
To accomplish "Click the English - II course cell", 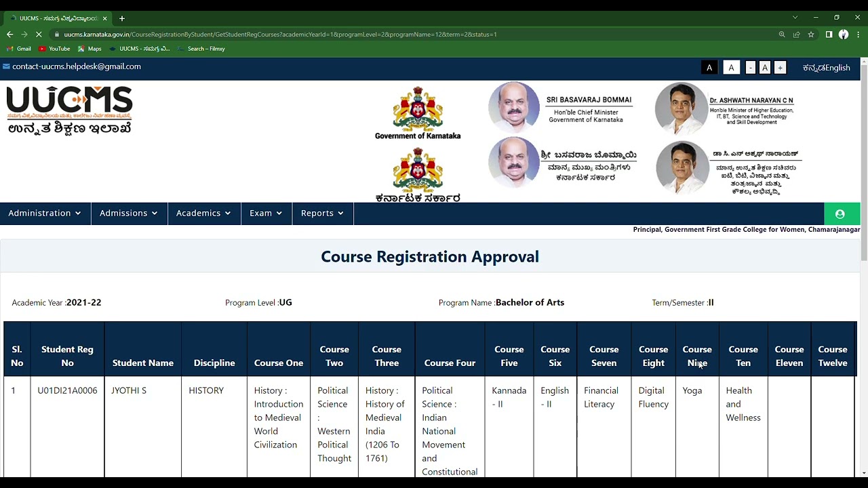I will pos(555,397).
